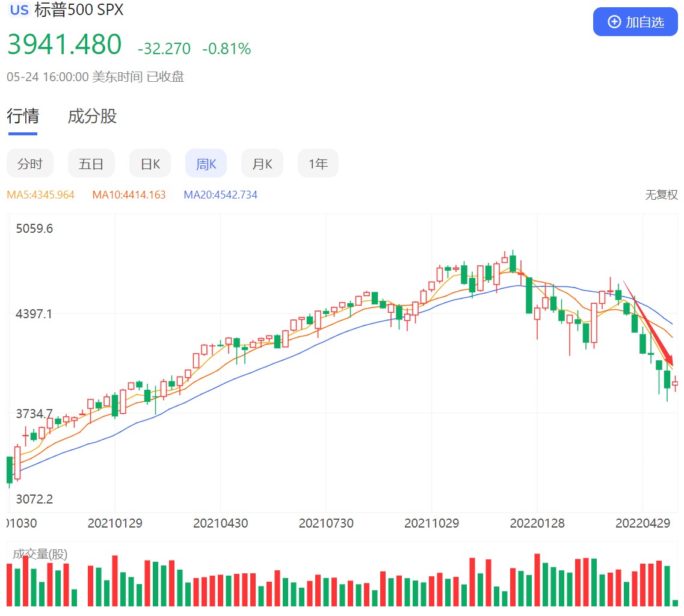Click the MA5 indicator label
This screenshot has width=684, height=616.
pos(40,195)
